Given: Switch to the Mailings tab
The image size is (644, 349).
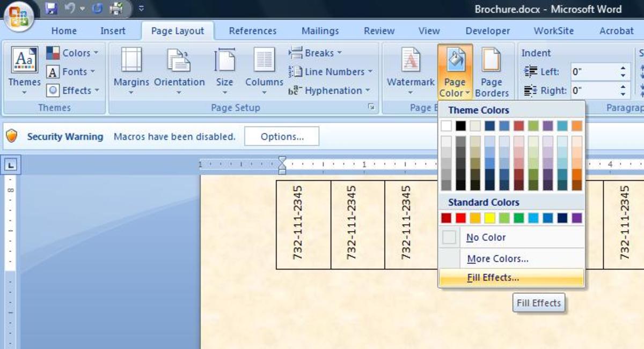Looking at the screenshot, I should (x=320, y=31).
